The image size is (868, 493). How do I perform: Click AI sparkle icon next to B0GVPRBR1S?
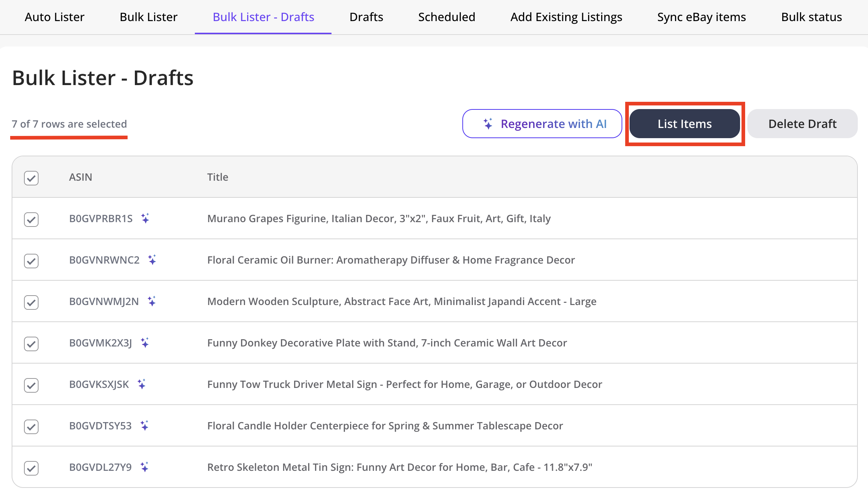pos(145,218)
